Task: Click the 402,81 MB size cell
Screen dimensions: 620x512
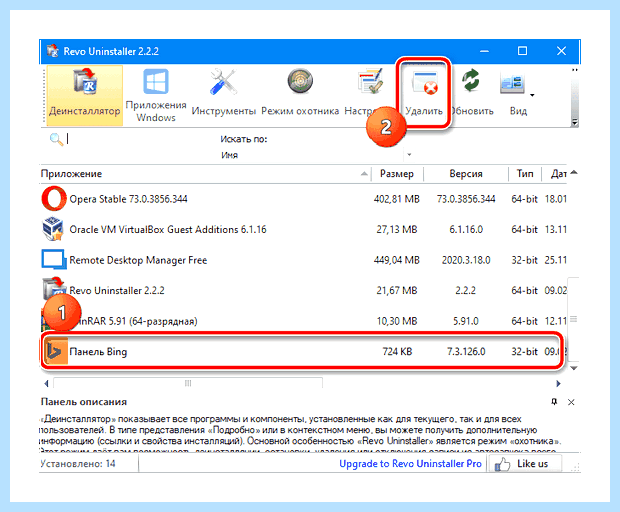Action: [397, 199]
